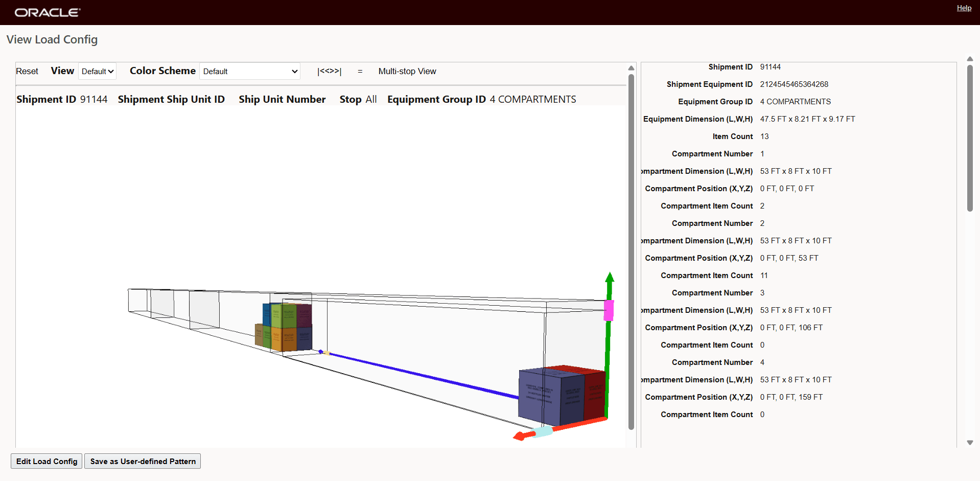
Task: Click the viewer scroll up arrow
Action: coord(631,68)
